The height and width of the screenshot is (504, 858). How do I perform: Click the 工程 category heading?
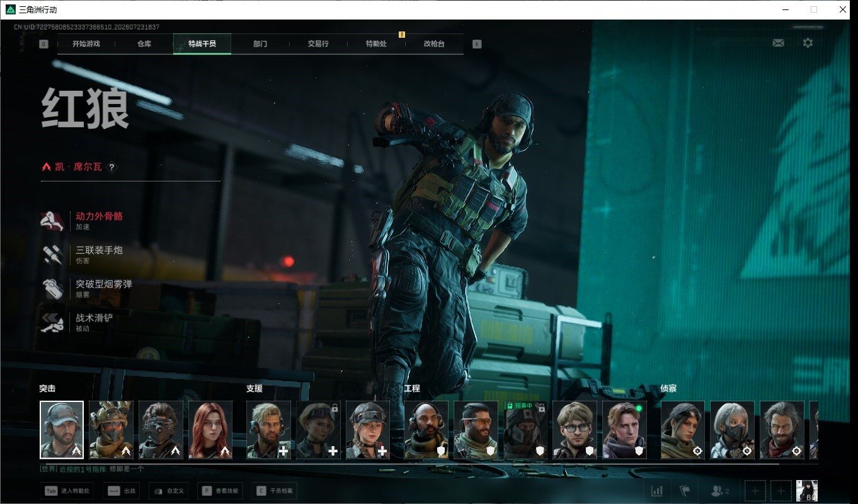click(x=412, y=389)
